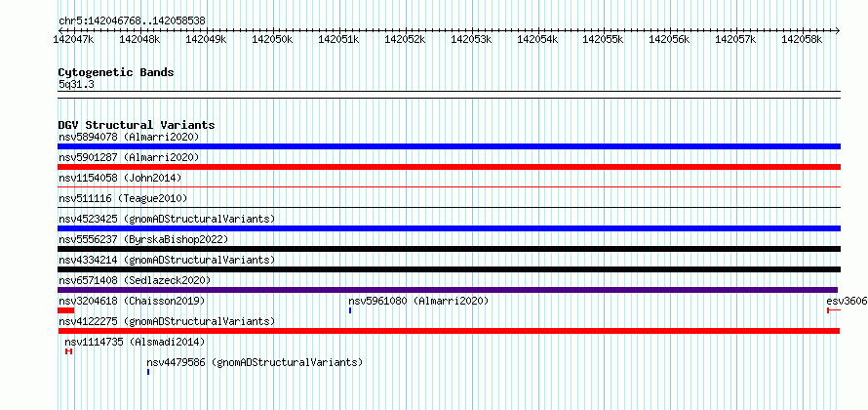Click the red bracket glyph under esv3606

834,310
